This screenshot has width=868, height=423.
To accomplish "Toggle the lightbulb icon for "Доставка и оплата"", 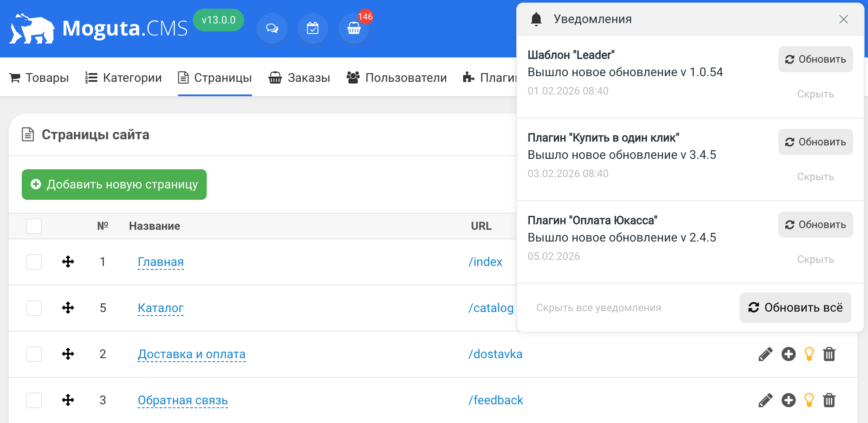I will [809, 354].
